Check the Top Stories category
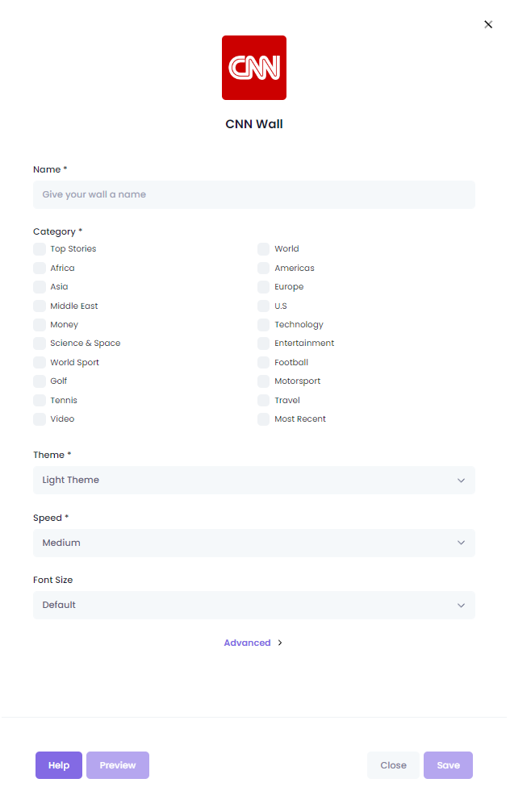Viewport: 510px width, 812px height. point(40,249)
